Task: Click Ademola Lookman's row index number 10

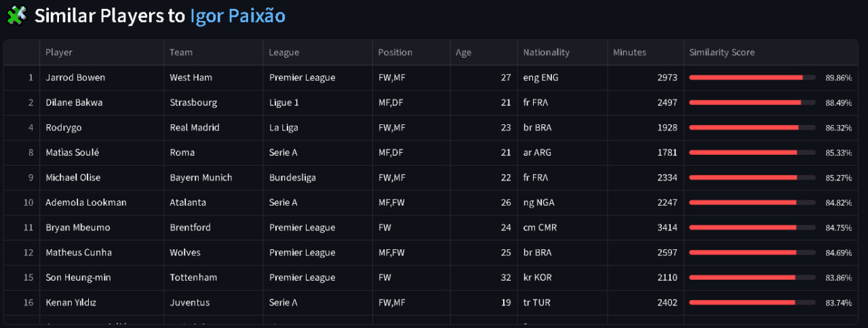Action: (x=28, y=202)
